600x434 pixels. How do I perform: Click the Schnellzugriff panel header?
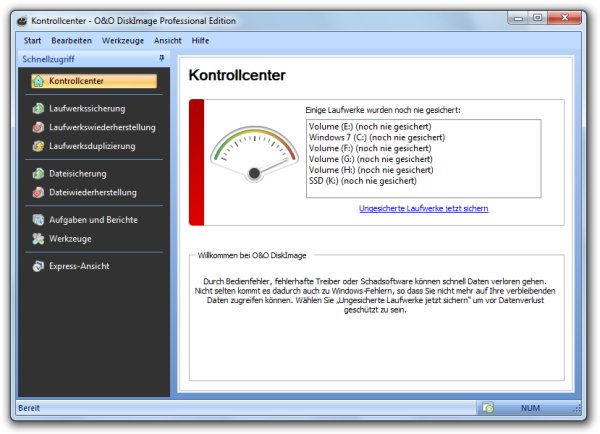click(94, 59)
